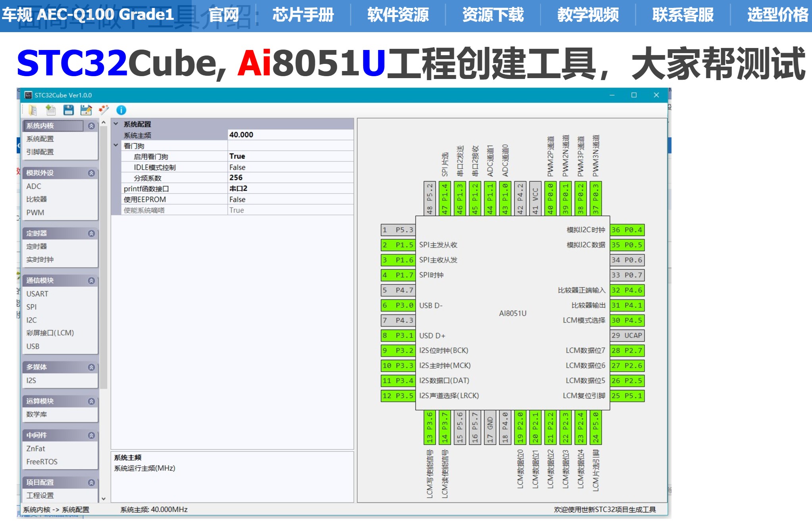
Task: Select 定时器 item under timer group
Action: pos(37,246)
